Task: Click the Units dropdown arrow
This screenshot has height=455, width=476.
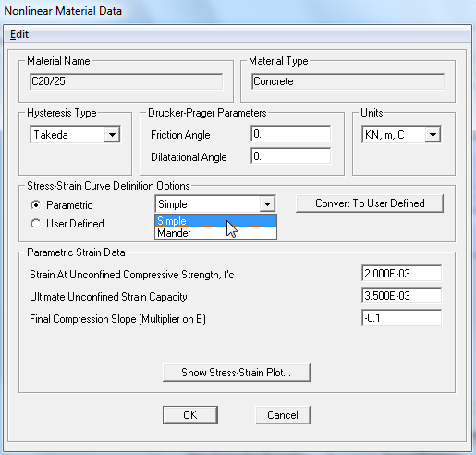Action: click(433, 134)
